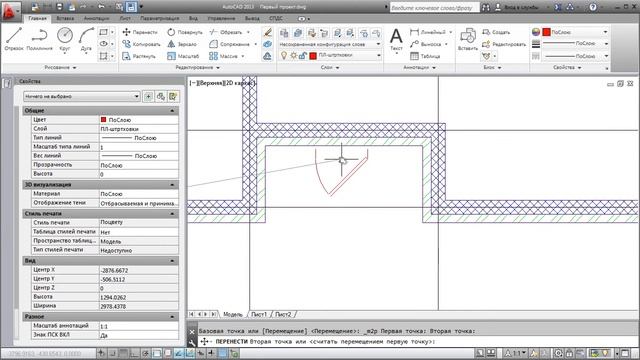This screenshot has width=640, height=360.
Task: Click the command line input field
Action: pos(418,342)
